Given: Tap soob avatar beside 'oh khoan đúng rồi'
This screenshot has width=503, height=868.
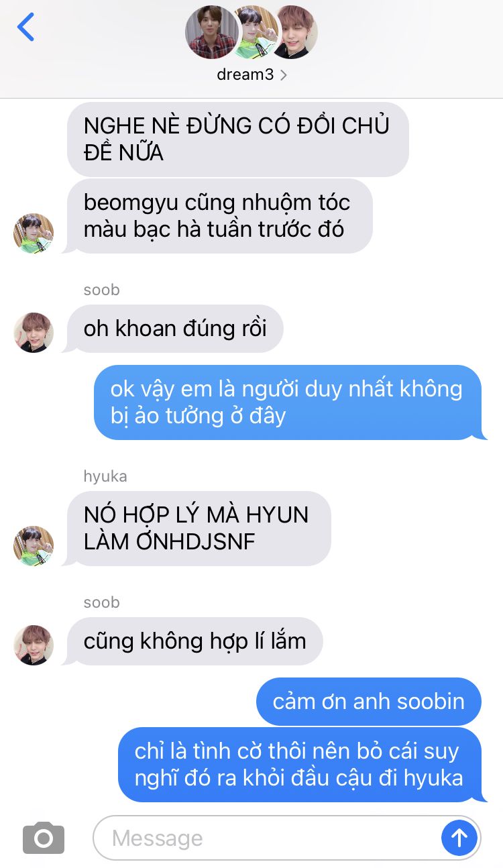Looking at the screenshot, I should (x=34, y=333).
